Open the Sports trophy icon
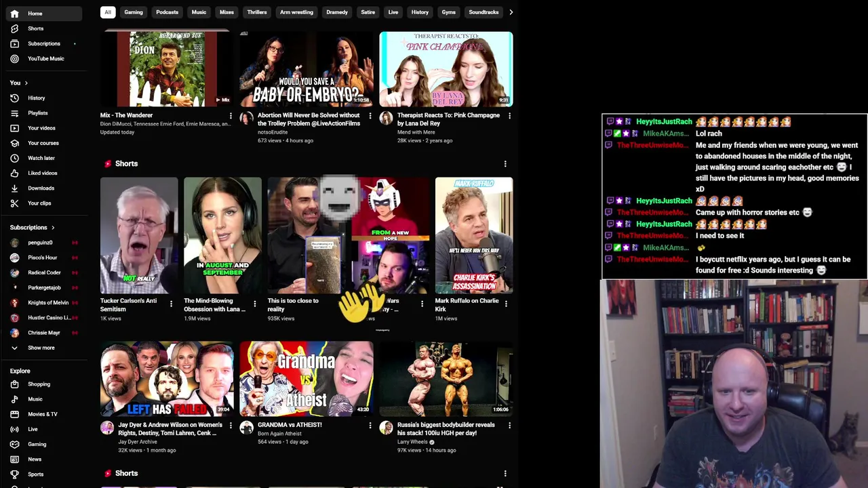868x488 pixels. pos(14,474)
